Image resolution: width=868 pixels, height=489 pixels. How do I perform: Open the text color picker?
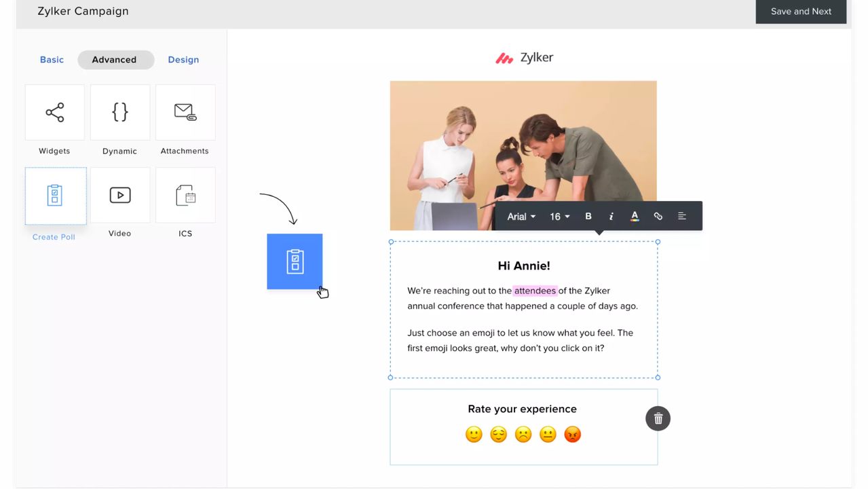[635, 216]
